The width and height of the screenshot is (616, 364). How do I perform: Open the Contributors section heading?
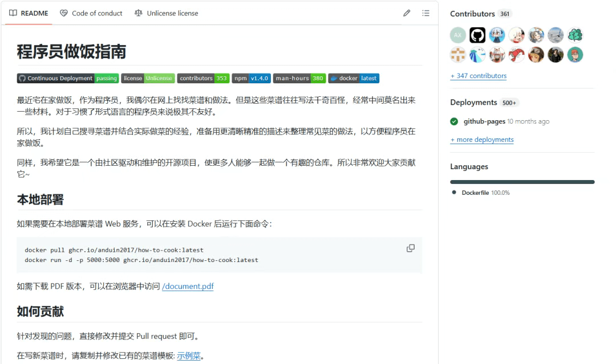[x=472, y=14]
